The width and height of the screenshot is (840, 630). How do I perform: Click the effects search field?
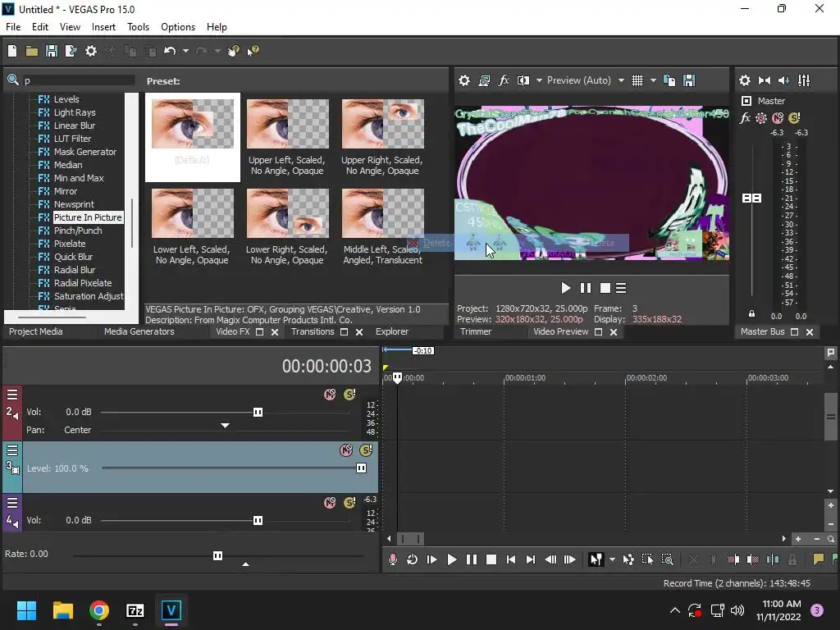click(x=78, y=80)
